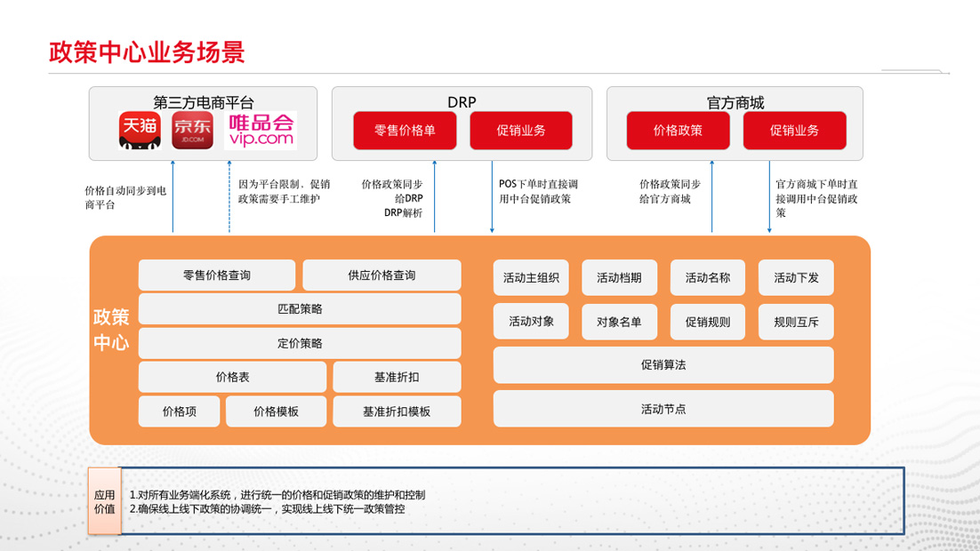Select the 基准折扣模板 box
This screenshot has height=551, width=980.
click(x=397, y=411)
